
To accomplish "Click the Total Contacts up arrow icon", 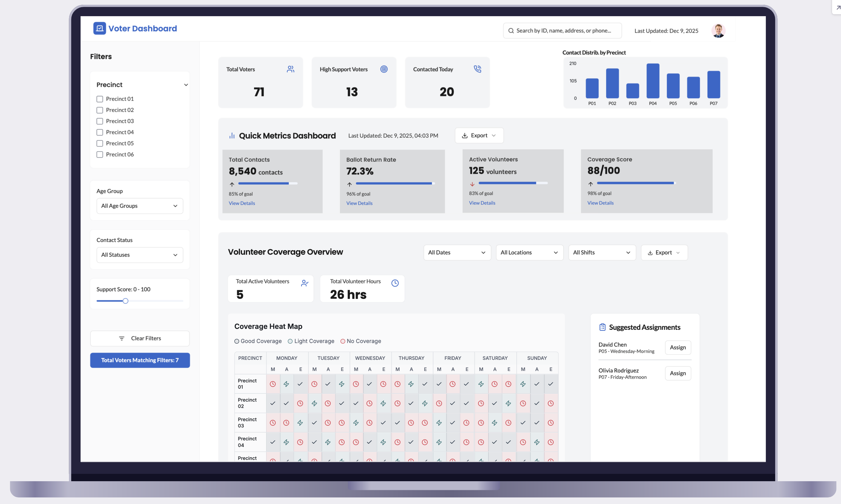I will (232, 184).
